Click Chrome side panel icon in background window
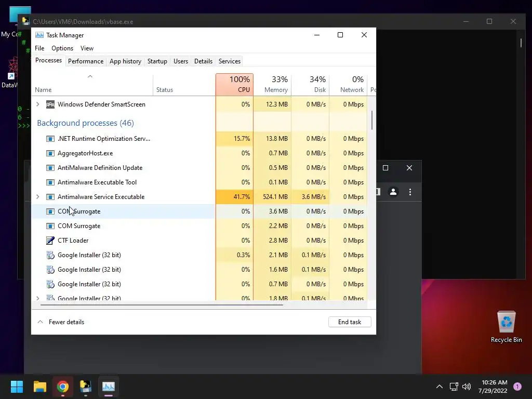Image resolution: width=532 pixels, height=399 pixels. coord(378,192)
